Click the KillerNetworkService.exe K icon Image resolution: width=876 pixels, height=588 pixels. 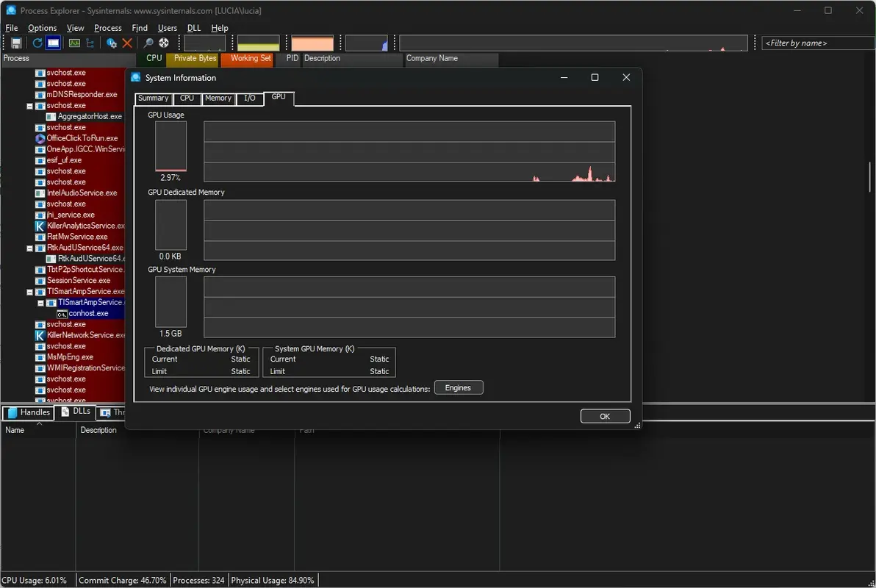tap(40, 335)
